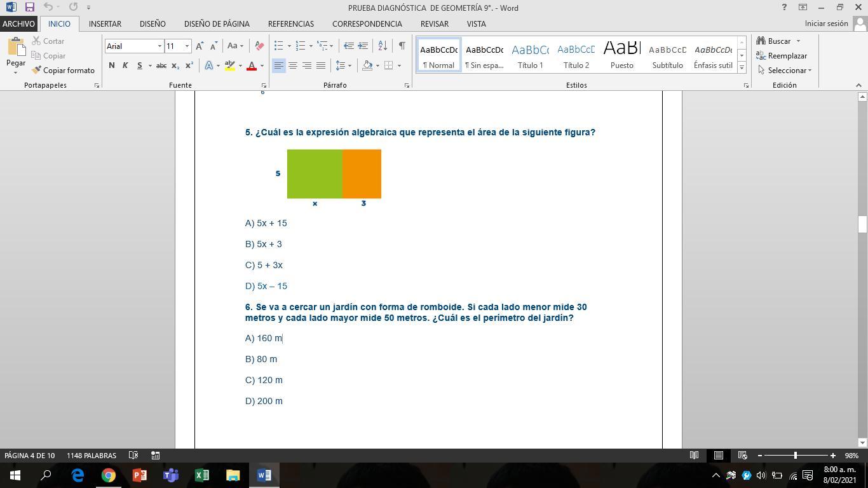Click the sort A-Z icon
868x488 pixels.
pos(383,45)
